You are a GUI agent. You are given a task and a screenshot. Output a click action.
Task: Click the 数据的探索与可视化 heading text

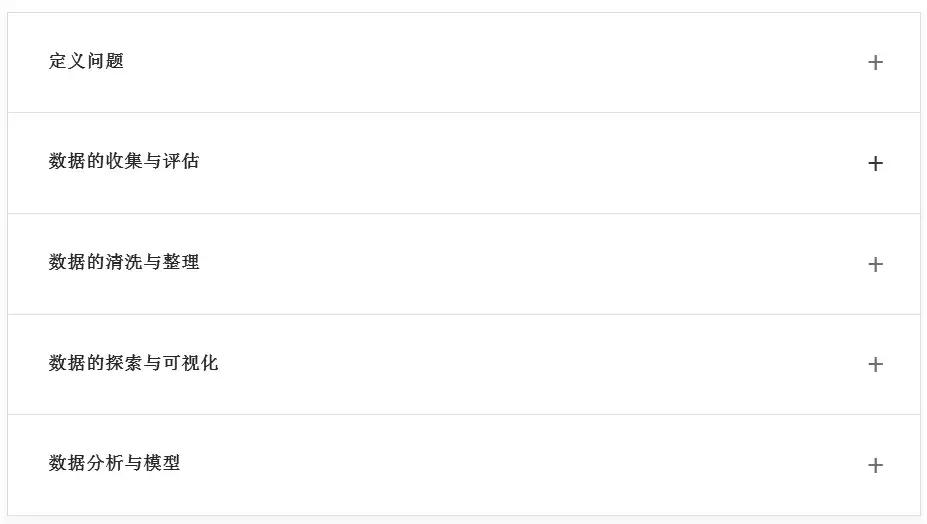133,363
